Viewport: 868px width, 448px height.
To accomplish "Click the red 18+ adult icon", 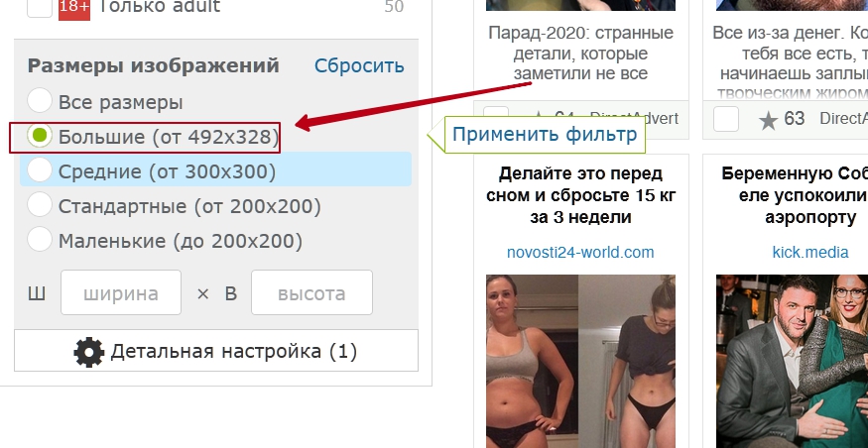I will pyautogui.click(x=74, y=8).
